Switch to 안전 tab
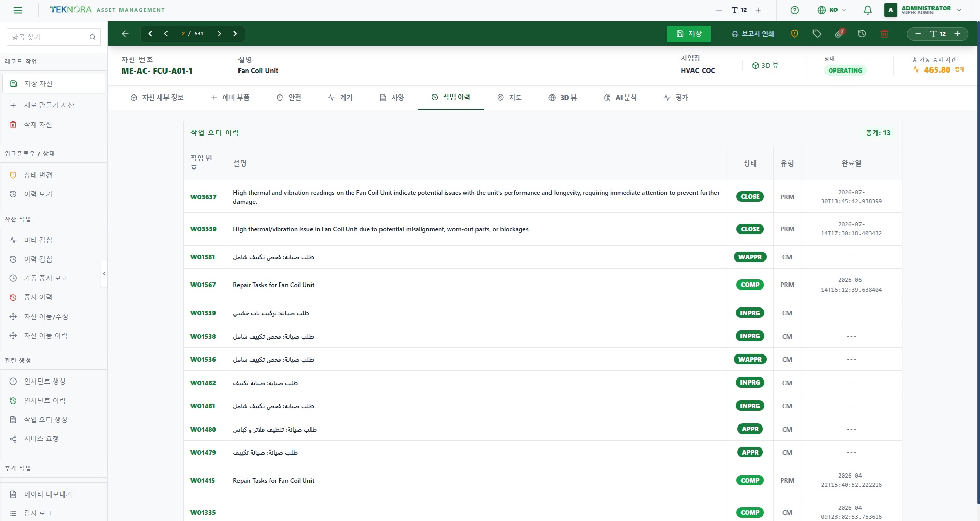This screenshot has height=521, width=980. coord(289,98)
